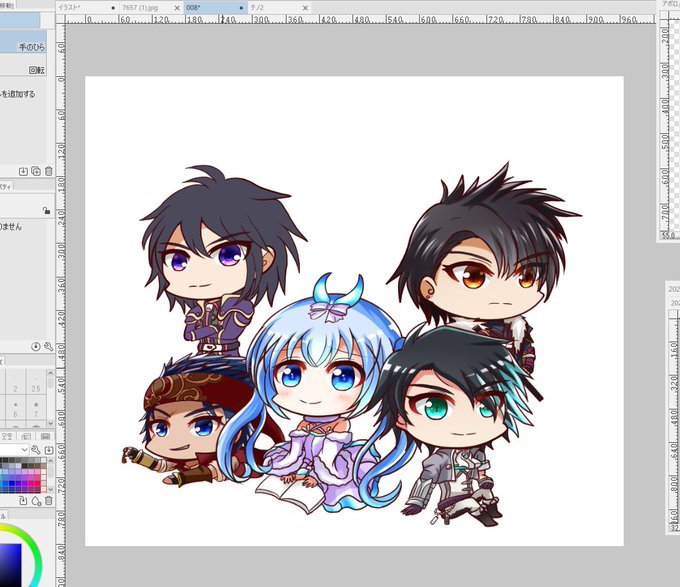Toggle the tool property lock icon
This screenshot has height=587, width=680.
pyautogui.click(x=46, y=211)
